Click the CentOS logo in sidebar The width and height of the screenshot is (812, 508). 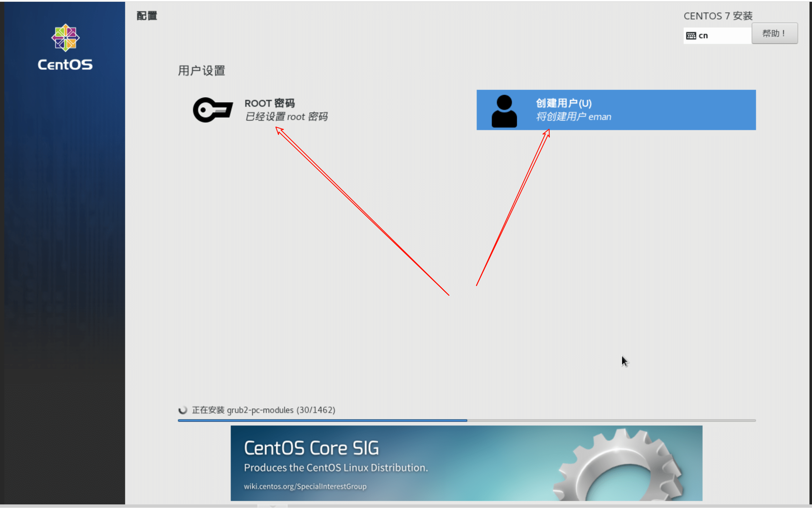click(65, 47)
